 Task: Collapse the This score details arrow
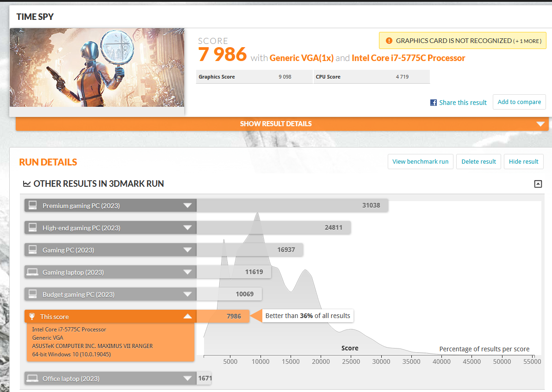pyautogui.click(x=188, y=316)
